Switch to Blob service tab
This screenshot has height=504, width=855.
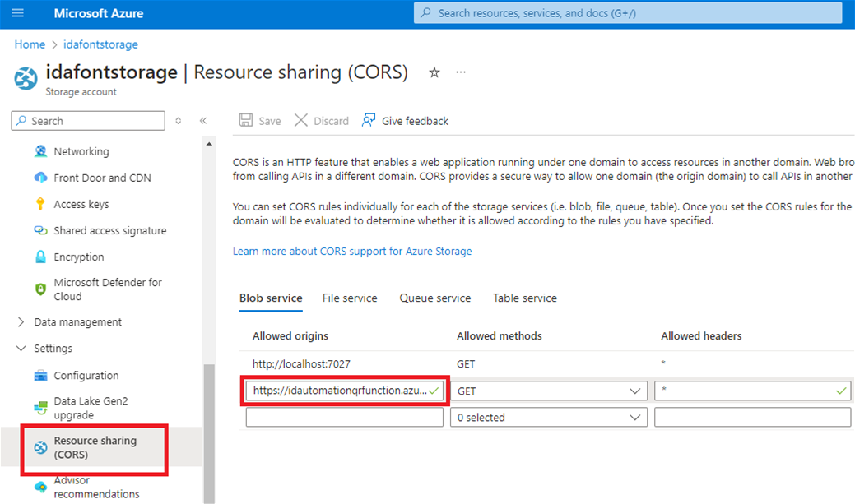click(x=271, y=298)
